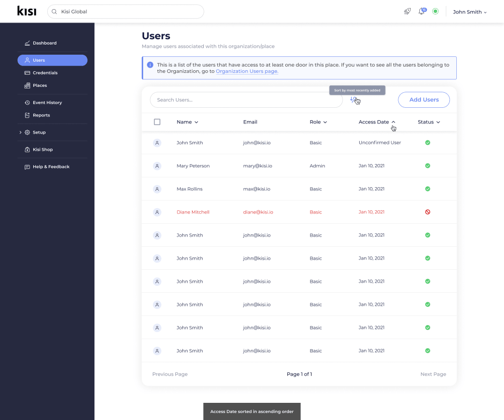Click the Mary Peterson name
This screenshot has height=420, width=504.
pyautogui.click(x=193, y=166)
